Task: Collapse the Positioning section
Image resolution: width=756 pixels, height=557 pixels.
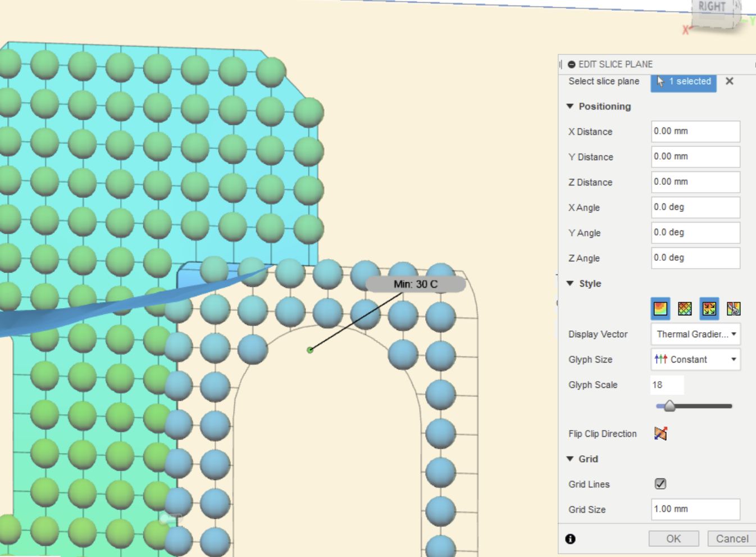Action: [x=570, y=106]
